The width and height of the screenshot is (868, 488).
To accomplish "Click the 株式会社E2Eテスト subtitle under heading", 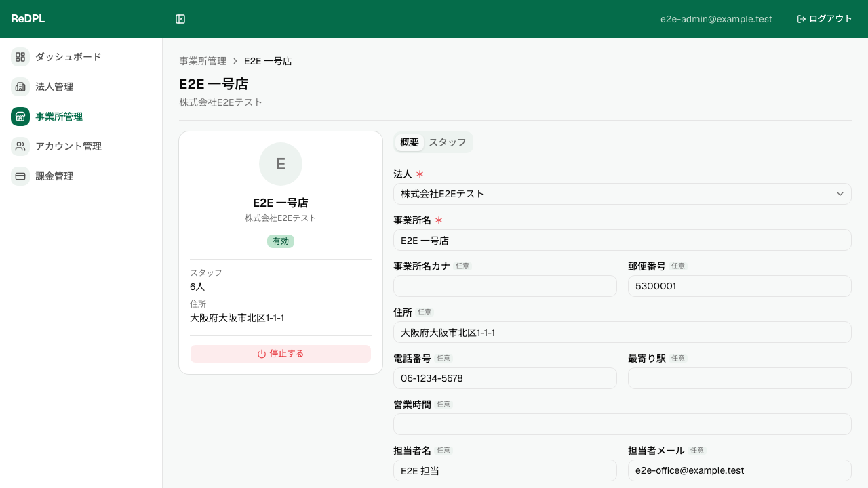I will [x=220, y=102].
